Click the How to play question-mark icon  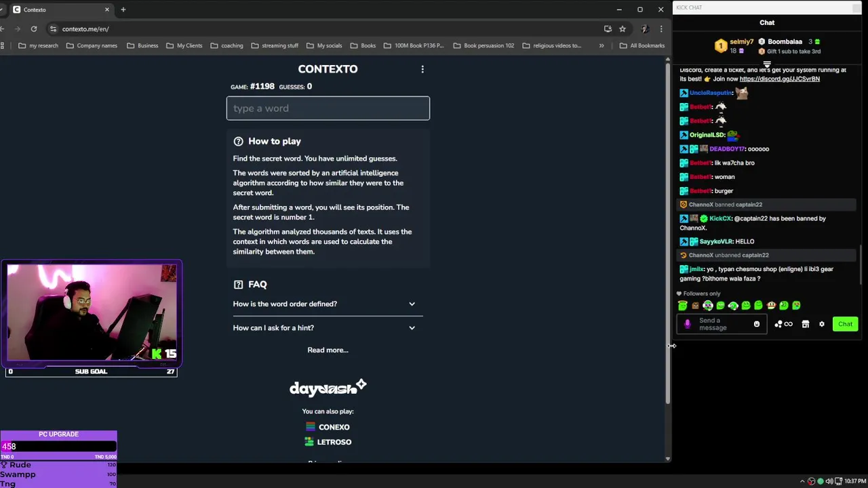(238, 142)
